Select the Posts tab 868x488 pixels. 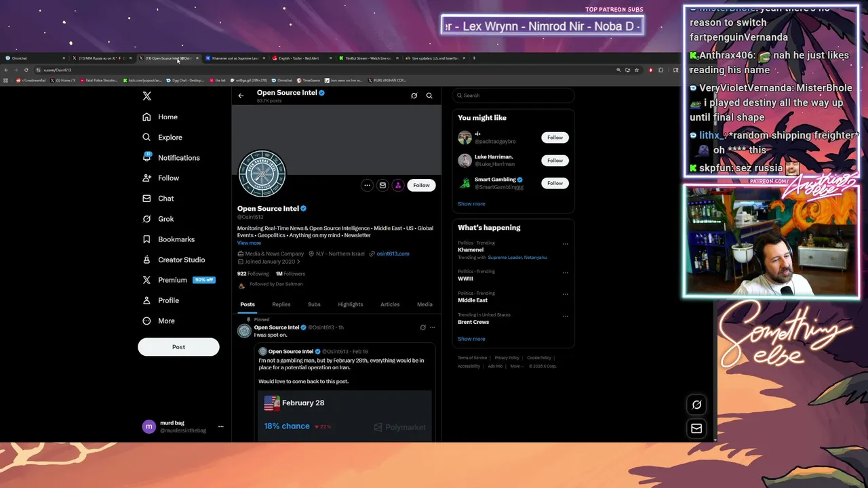pos(248,304)
